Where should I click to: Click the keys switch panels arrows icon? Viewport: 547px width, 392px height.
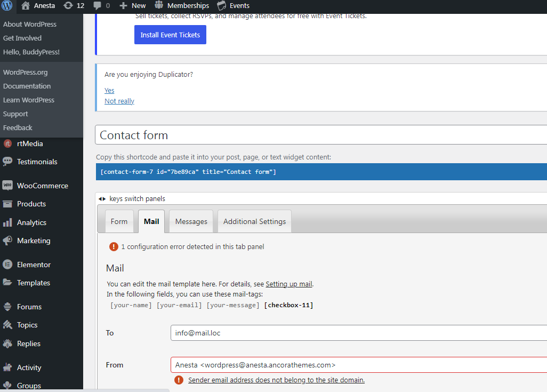(102, 198)
